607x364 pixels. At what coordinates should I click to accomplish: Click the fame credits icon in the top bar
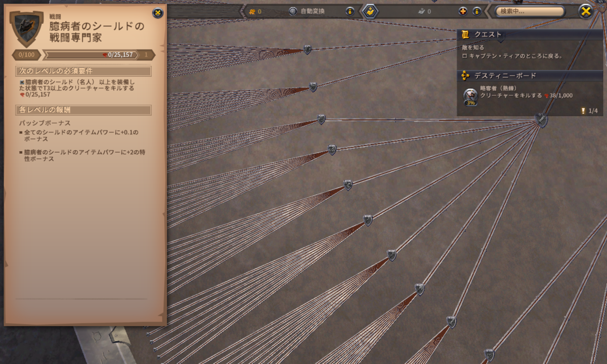pyautogui.click(x=251, y=11)
